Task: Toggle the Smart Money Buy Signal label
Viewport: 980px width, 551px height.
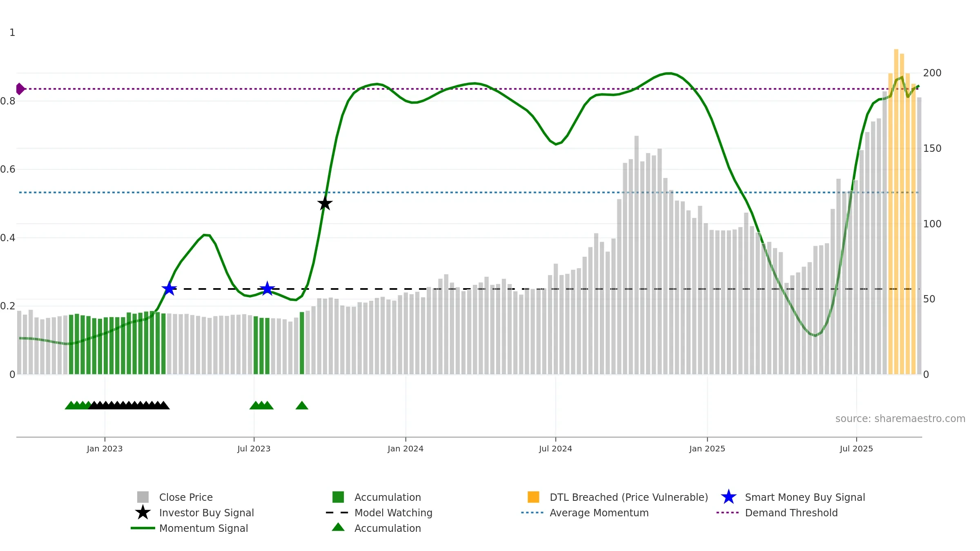Action: coord(805,497)
